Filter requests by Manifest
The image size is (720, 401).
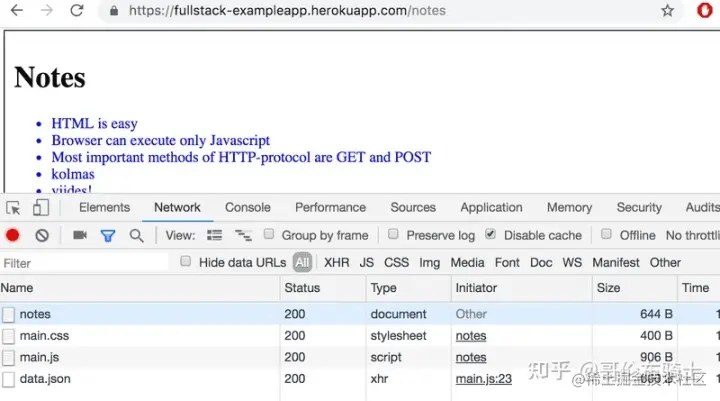(x=616, y=263)
